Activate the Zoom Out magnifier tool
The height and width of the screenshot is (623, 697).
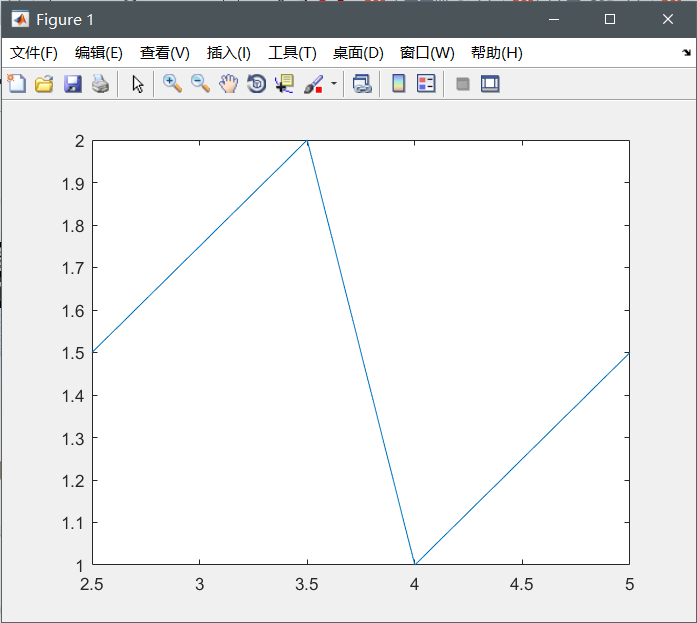[x=200, y=84]
